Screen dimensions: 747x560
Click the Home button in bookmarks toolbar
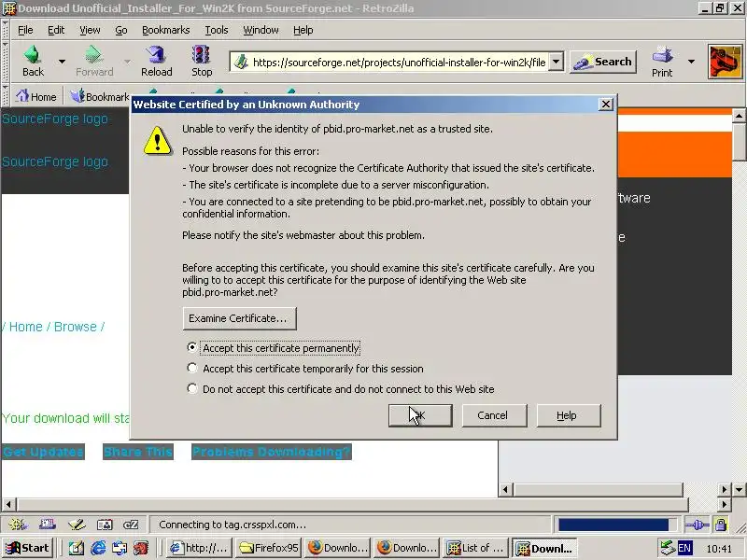click(x=35, y=97)
